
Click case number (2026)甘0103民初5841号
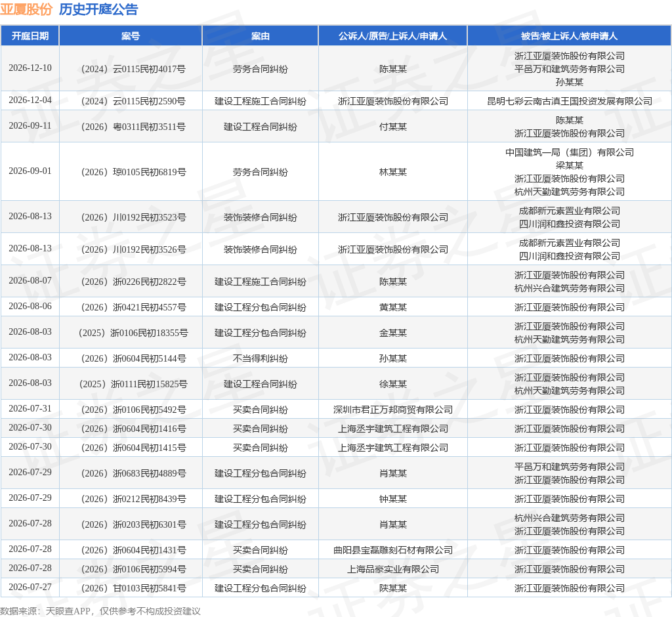click(x=133, y=588)
